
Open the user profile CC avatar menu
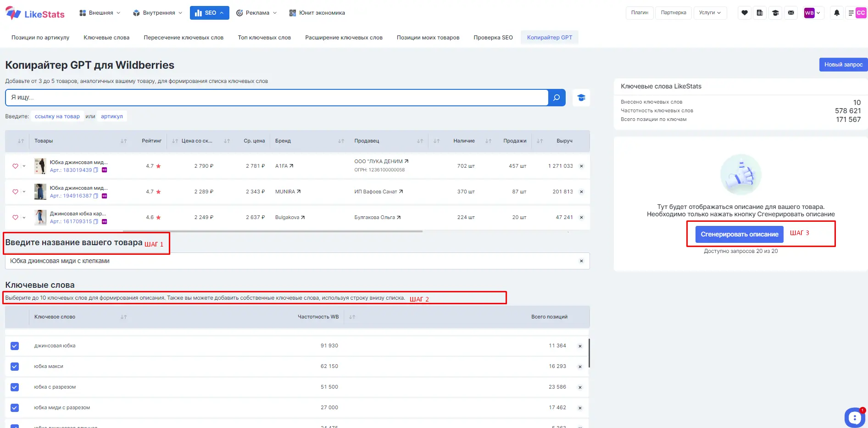[x=861, y=13]
